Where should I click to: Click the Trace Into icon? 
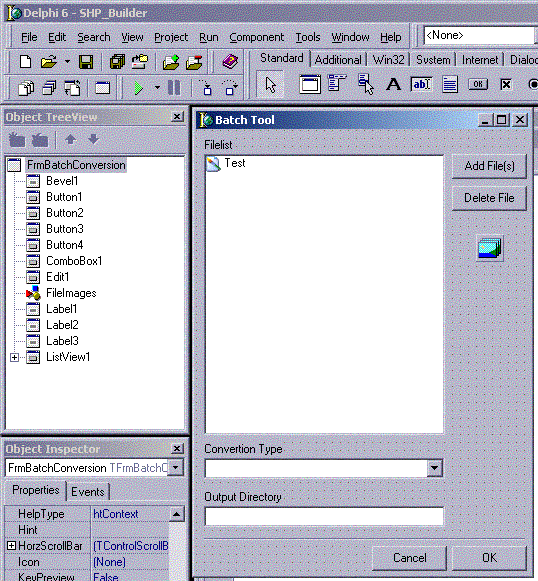pos(206,88)
